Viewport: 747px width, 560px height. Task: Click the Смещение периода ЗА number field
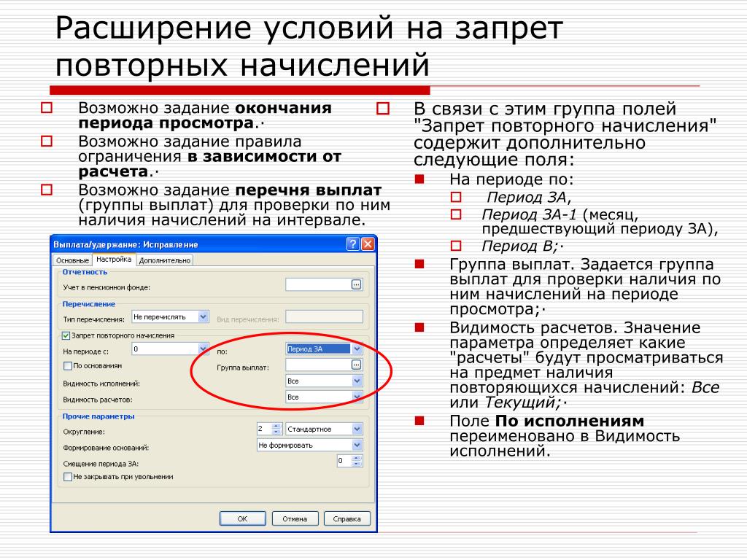[344, 461]
